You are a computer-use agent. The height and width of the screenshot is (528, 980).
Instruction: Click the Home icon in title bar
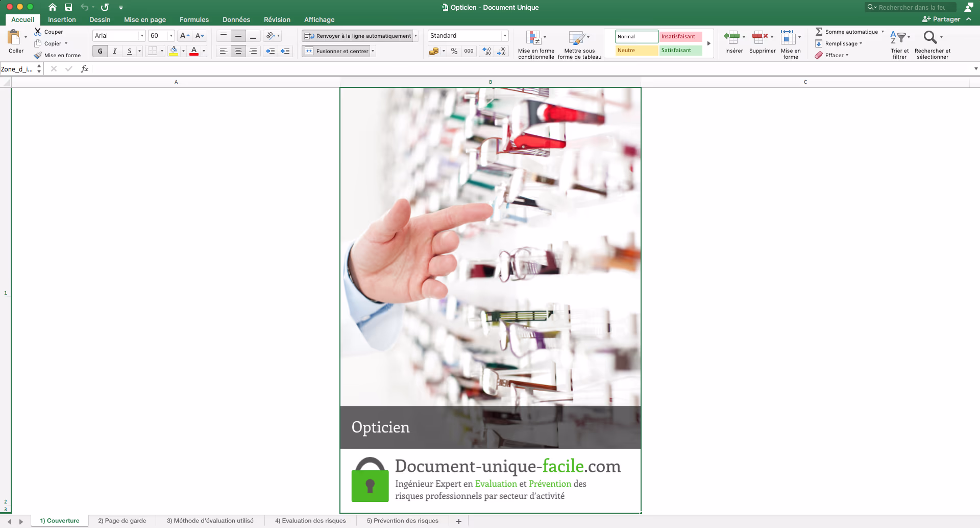53,7
